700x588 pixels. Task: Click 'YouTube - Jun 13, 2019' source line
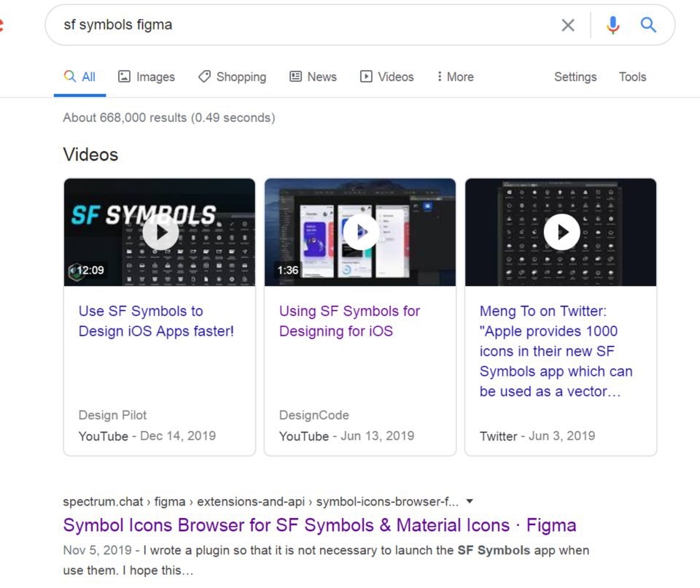346,436
